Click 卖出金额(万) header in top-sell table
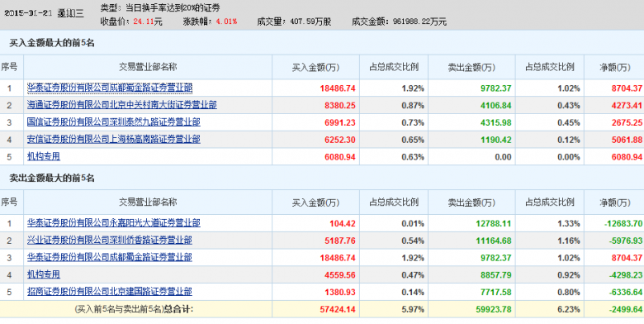Viewport: 644px width, 324px height. click(x=471, y=202)
